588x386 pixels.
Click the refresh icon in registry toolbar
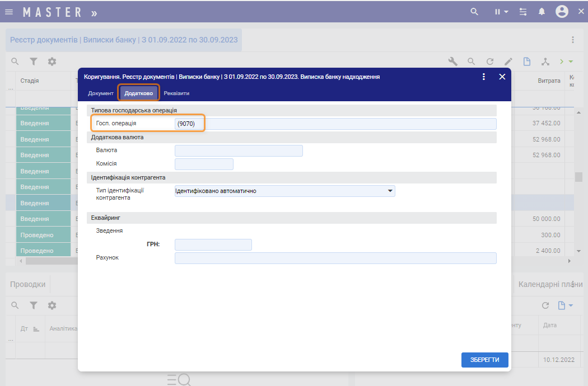click(x=489, y=62)
